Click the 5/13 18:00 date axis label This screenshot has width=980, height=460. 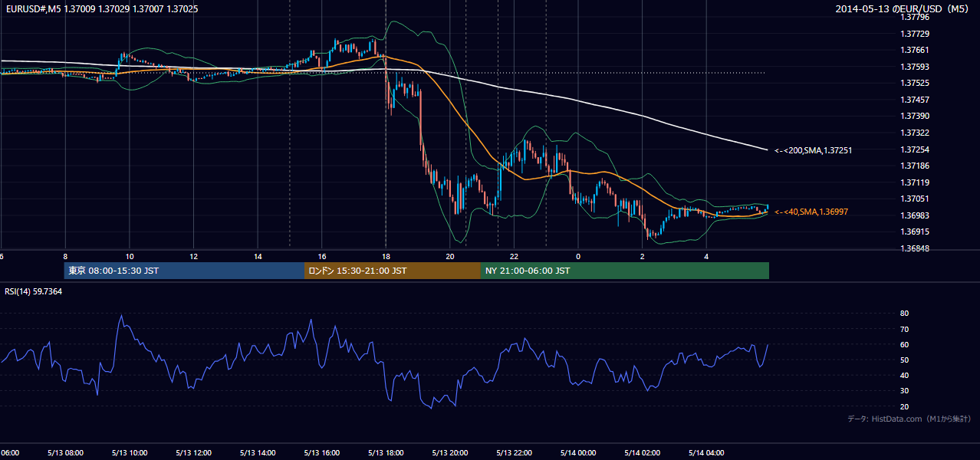(386, 452)
